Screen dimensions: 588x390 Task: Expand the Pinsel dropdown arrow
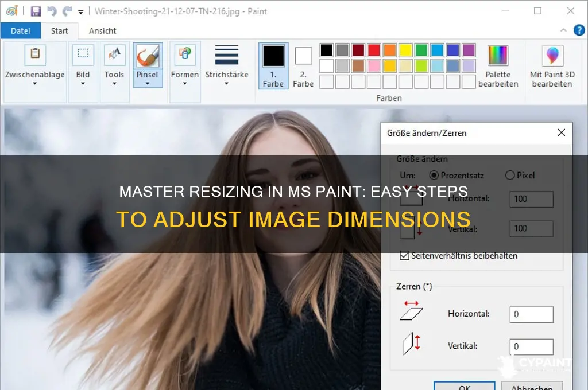[148, 84]
